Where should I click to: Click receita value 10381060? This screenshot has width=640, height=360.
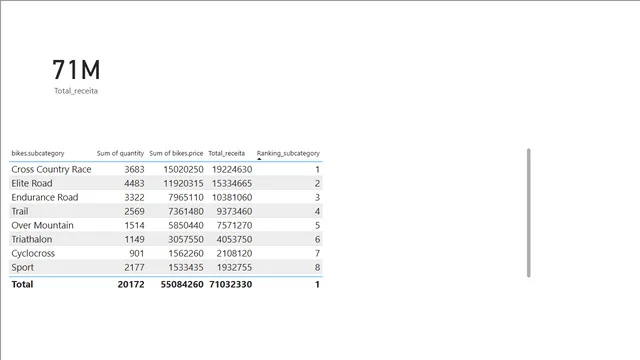coord(232,197)
